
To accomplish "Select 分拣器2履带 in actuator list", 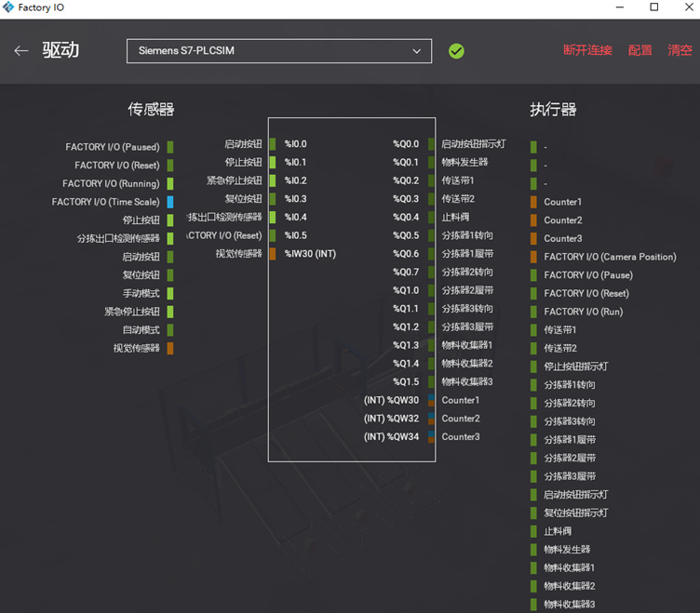I will tap(570, 458).
